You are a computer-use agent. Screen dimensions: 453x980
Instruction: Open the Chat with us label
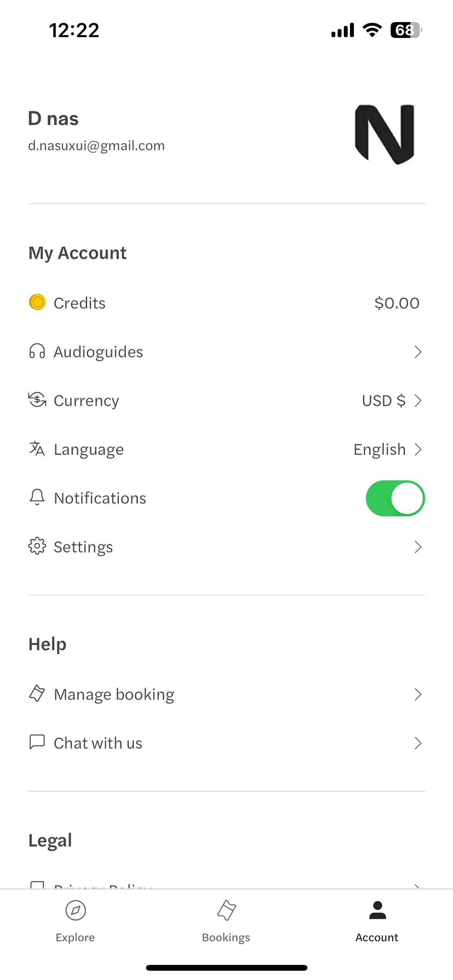click(x=98, y=743)
